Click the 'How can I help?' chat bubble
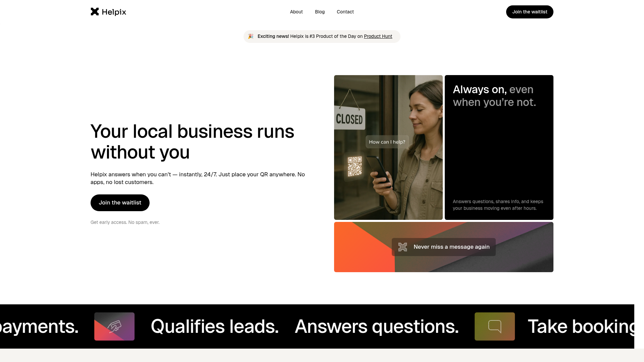The image size is (644, 362). [387, 142]
